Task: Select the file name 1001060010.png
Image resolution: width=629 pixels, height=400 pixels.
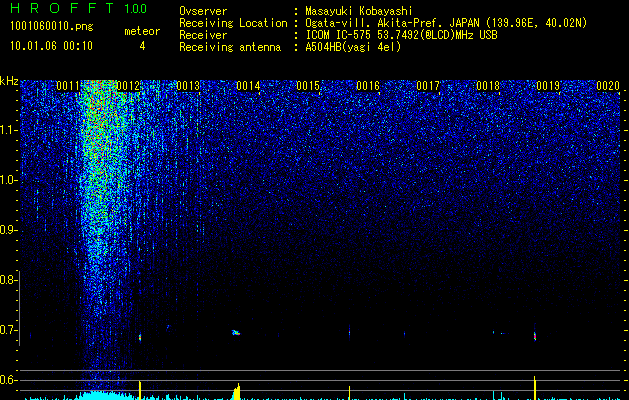Action: point(52,26)
